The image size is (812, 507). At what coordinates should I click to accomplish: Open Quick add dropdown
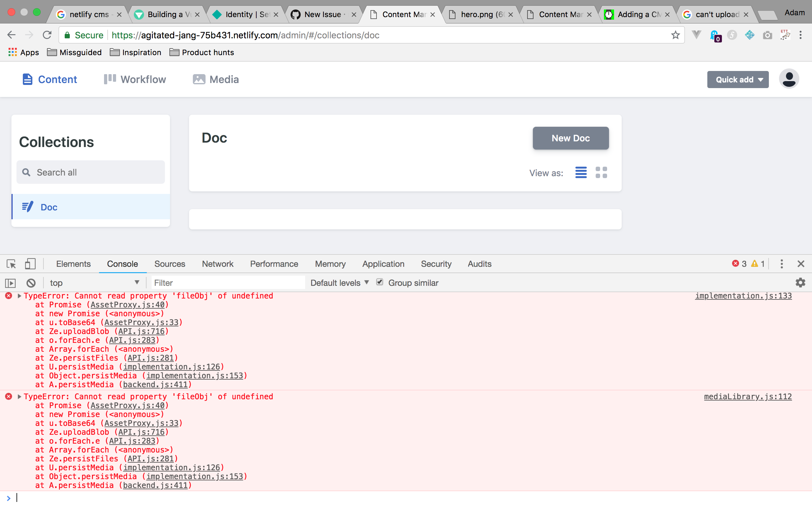click(737, 80)
